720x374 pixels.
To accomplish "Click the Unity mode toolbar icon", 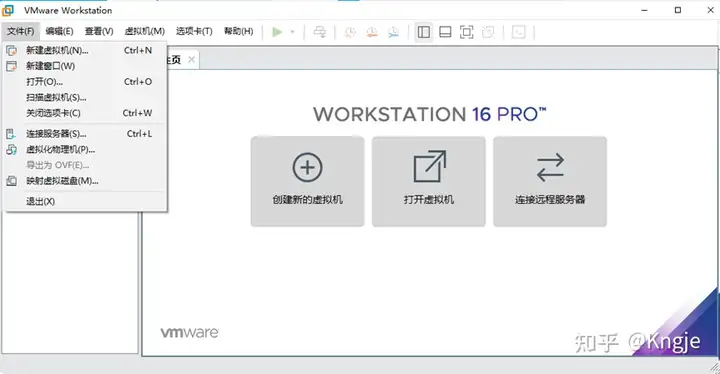I will coord(488,32).
